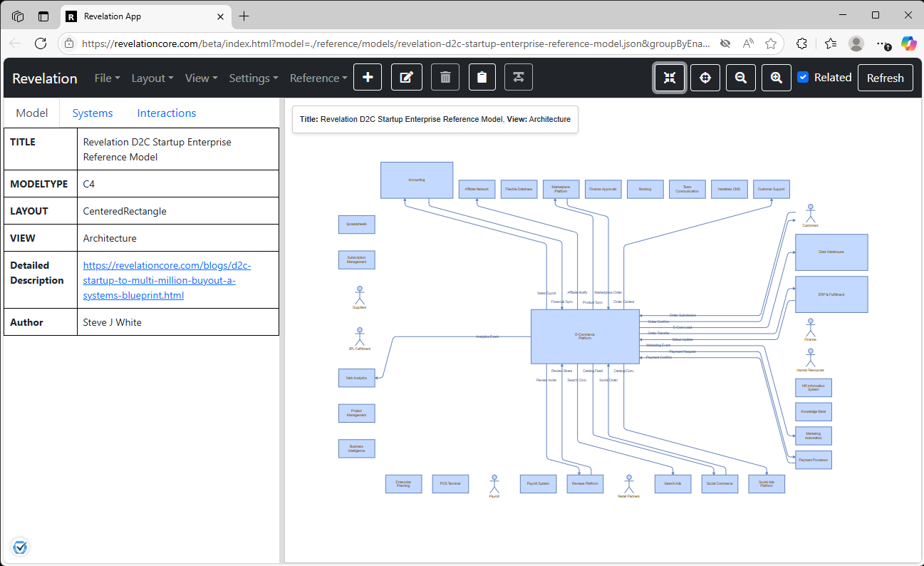Click the zoom out magnifier icon
The width and height of the screenshot is (924, 566).
pos(741,78)
